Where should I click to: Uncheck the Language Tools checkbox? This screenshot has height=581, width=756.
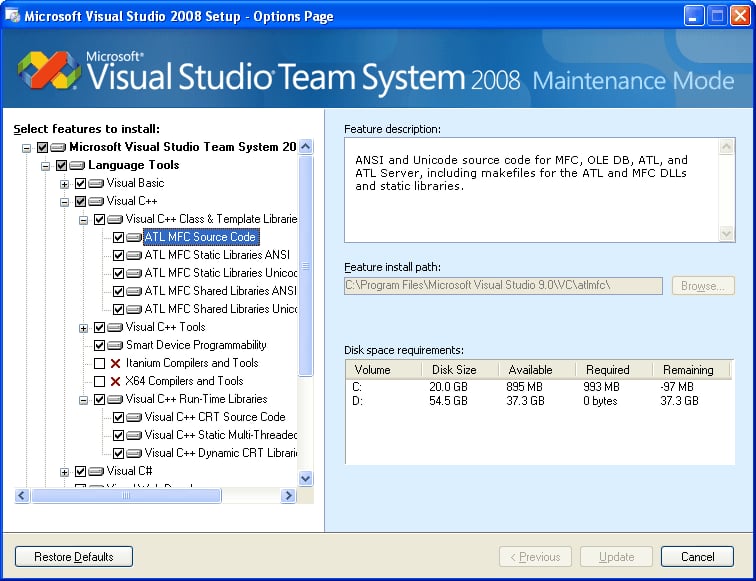[61, 165]
